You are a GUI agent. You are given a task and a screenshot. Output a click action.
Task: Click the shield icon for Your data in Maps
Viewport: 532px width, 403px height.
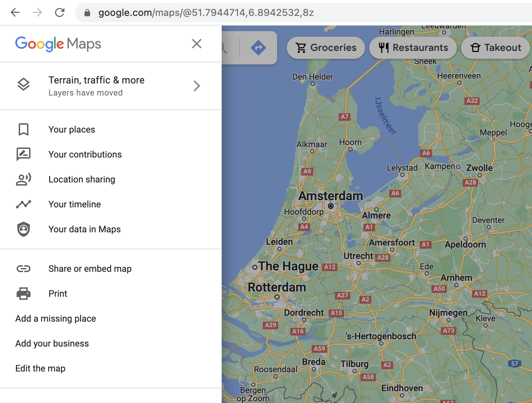[24, 229]
